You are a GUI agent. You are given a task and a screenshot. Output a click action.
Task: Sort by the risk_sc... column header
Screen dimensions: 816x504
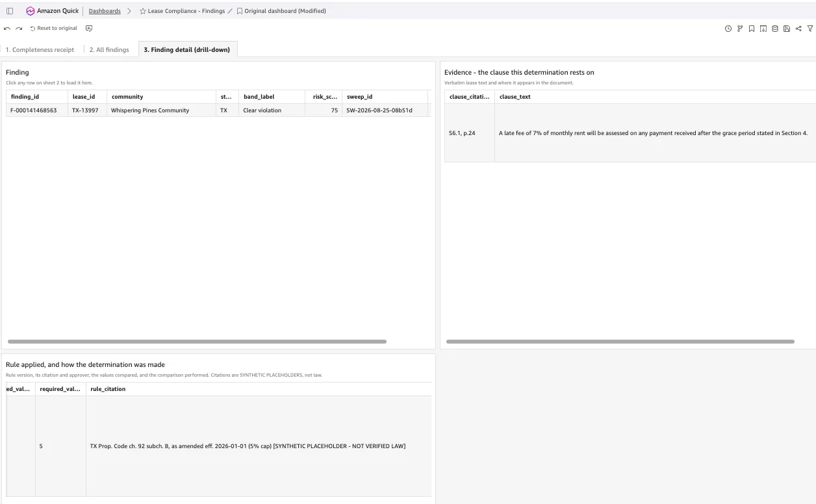(324, 97)
